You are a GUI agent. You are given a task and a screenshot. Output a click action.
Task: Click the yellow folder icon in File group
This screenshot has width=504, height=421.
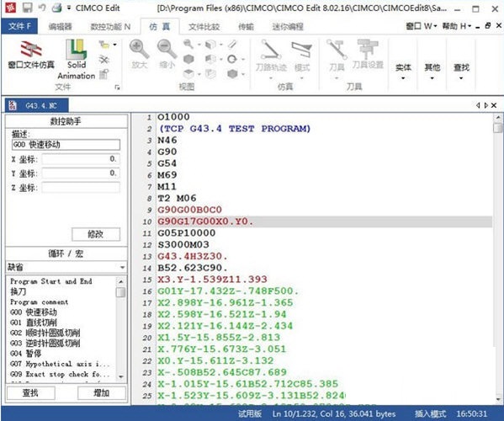(x=104, y=45)
